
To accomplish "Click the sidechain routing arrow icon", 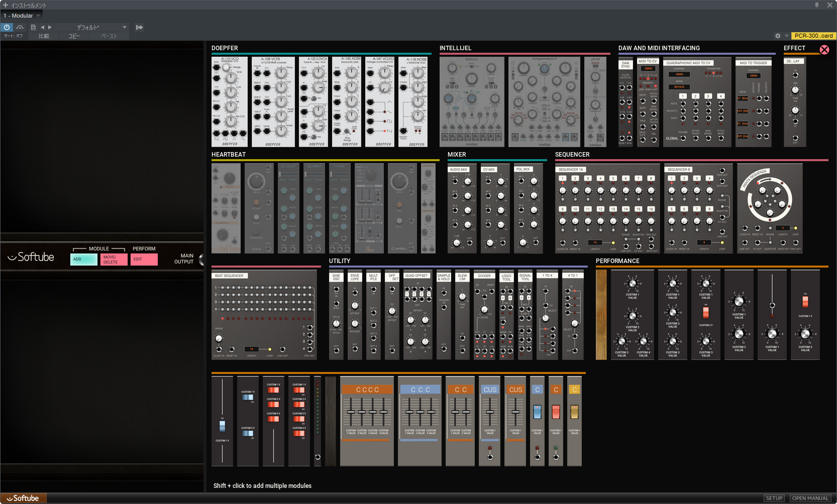I will click(x=140, y=27).
